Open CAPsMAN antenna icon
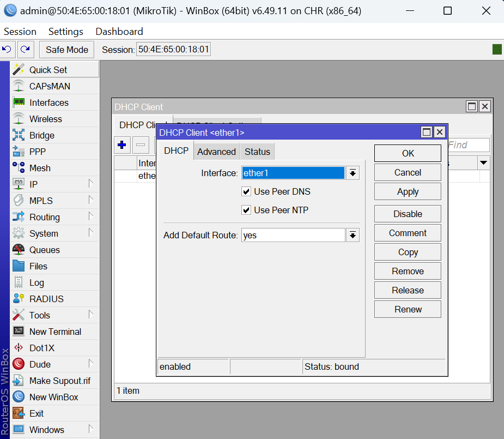This screenshot has height=439, width=504. tap(19, 86)
